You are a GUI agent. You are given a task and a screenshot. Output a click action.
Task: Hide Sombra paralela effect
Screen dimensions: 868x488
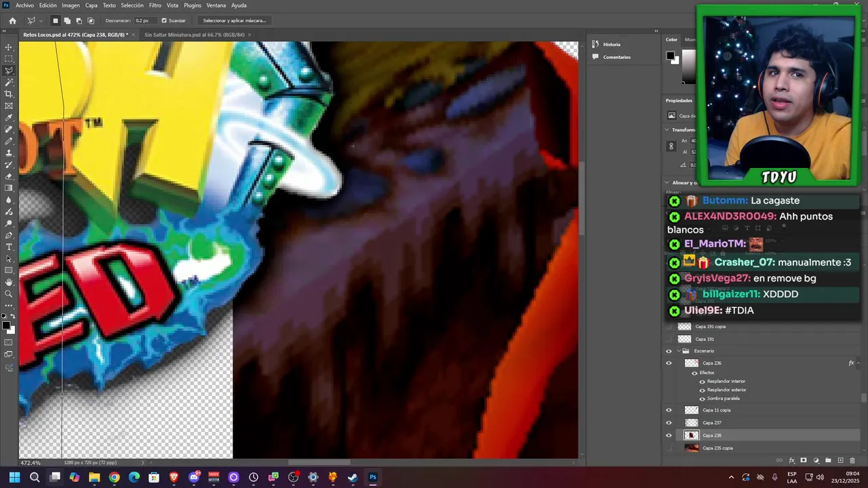(702, 399)
